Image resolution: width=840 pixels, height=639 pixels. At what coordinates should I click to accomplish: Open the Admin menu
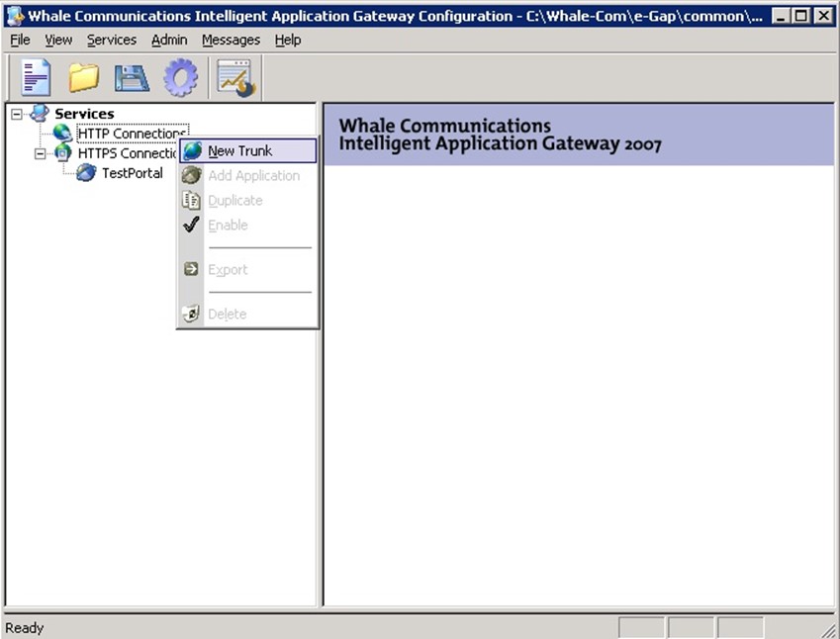tap(169, 40)
